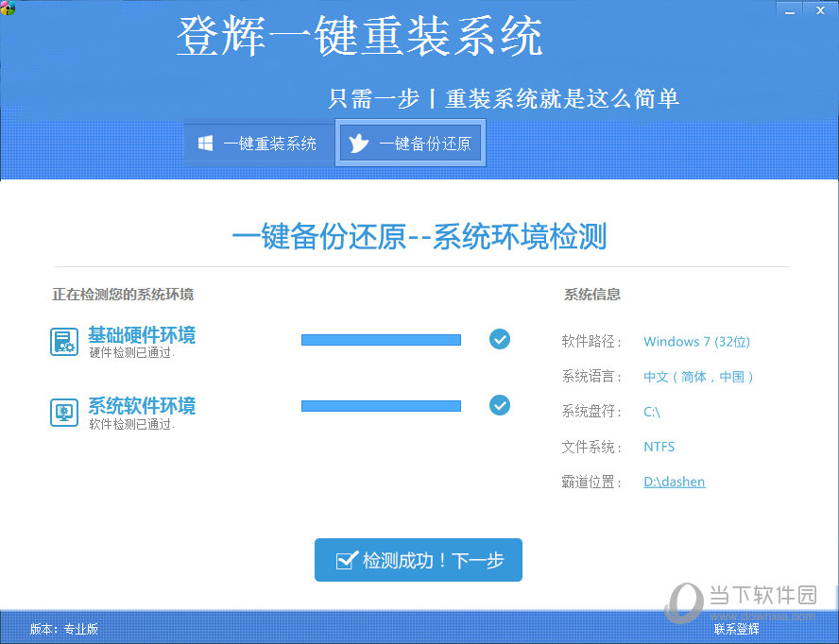The image size is (839, 644).
Task: Click the 系统软件环境 monitor icon
Action: click(63, 412)
